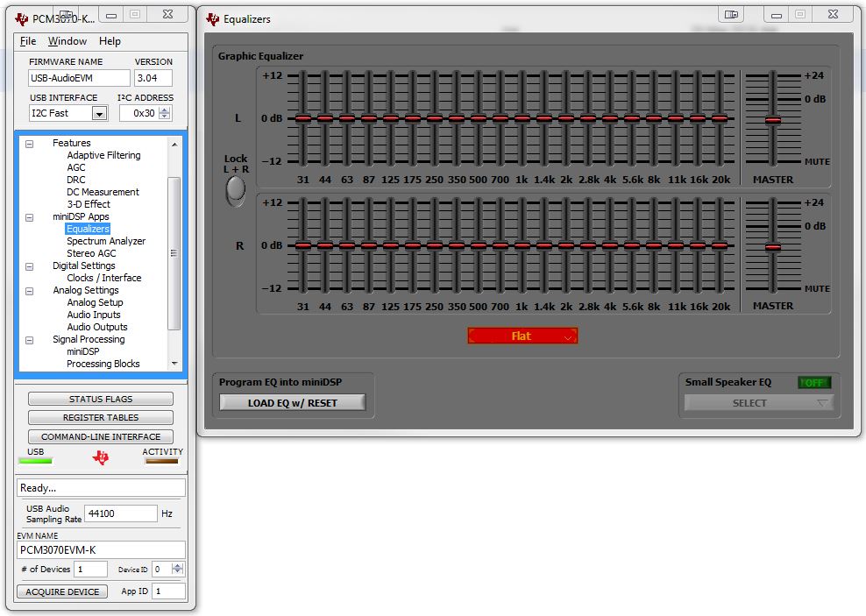
Task: Click the green USB status indicator
Action: coord(35,461)
